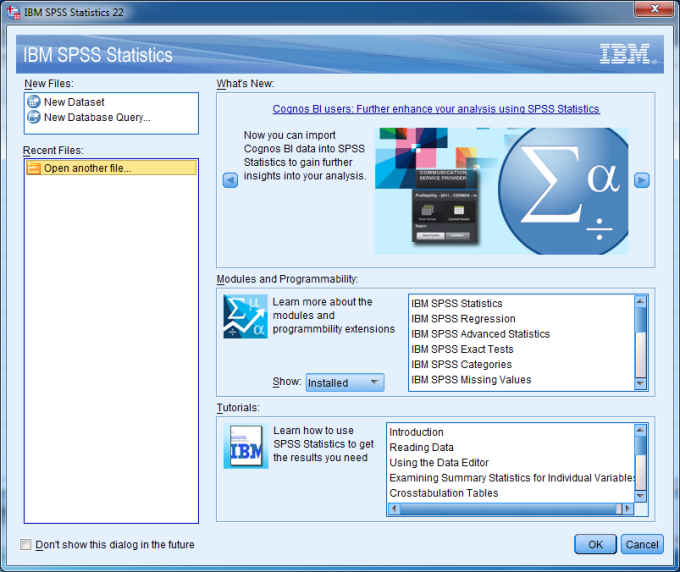This screenshot has height=572, width=680.
Task: Click tutorials horizontal scroll left arrow
Action: tap(394, 509)
